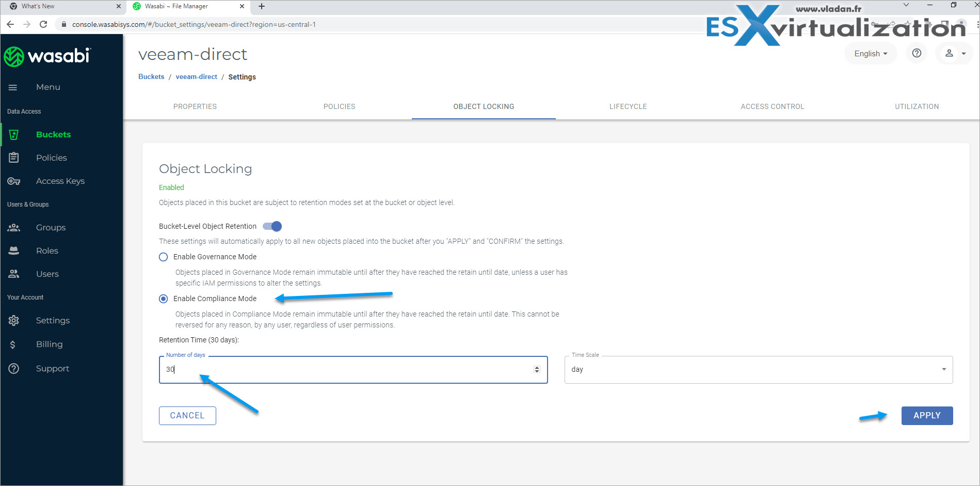Switch to the Lifecycle tab

pyautogui.click(x=628, y=107)
